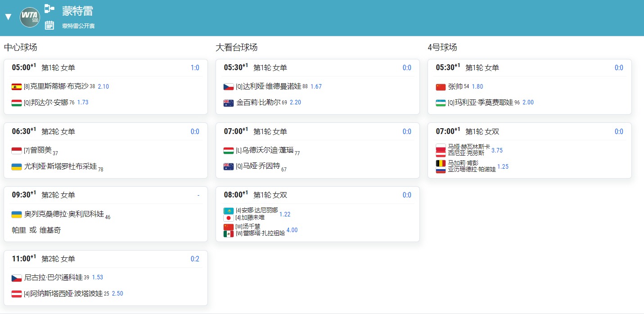Viewport: 644px width, 314px height.
Task: Click the 4号球场 court heading
Action: tap(442, 47)
